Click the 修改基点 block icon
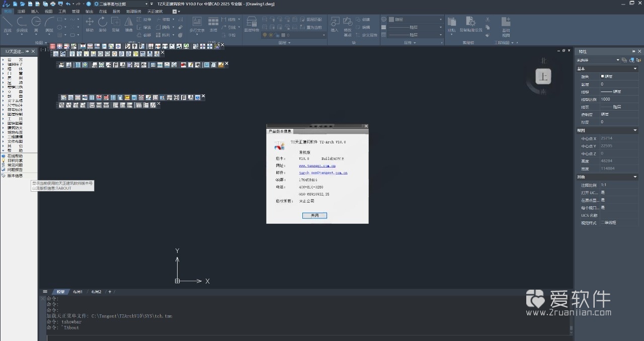644x341 pixels. pos(348,26)
